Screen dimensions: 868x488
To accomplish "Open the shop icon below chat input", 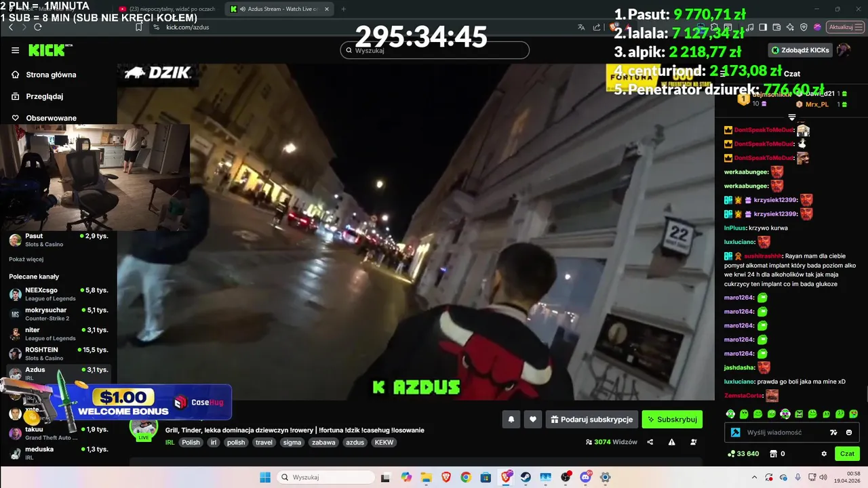I will pos(774,453).
